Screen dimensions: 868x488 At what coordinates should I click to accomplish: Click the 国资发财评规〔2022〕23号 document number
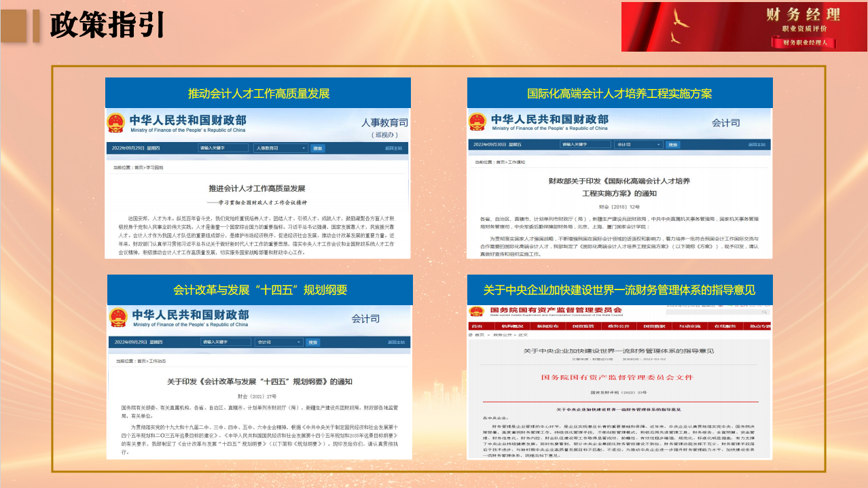coord(618,392)
